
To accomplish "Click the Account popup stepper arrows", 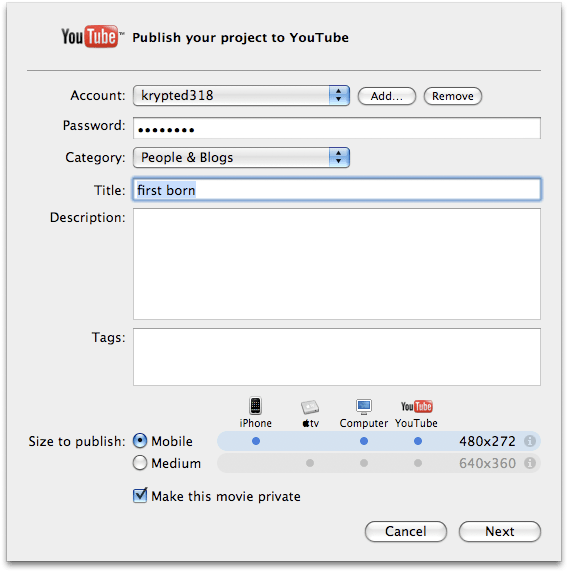I will pyautogui.click(x=339, y=96).
